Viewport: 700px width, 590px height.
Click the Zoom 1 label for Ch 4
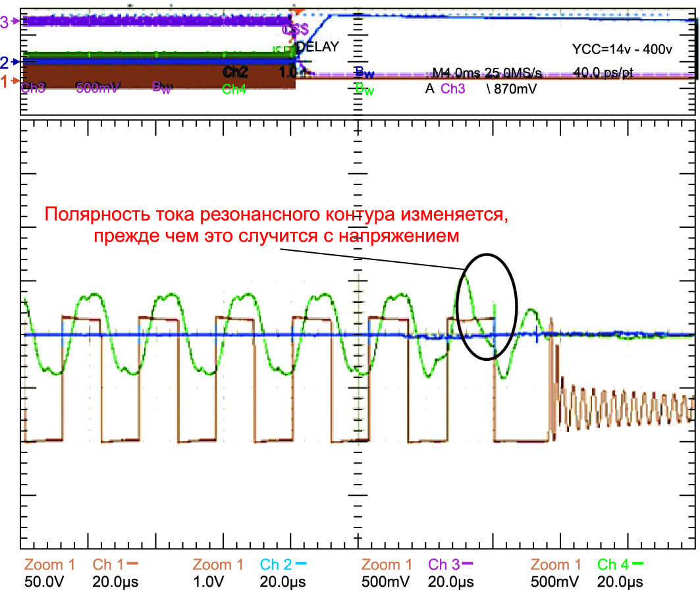click(x=556, y=564)
